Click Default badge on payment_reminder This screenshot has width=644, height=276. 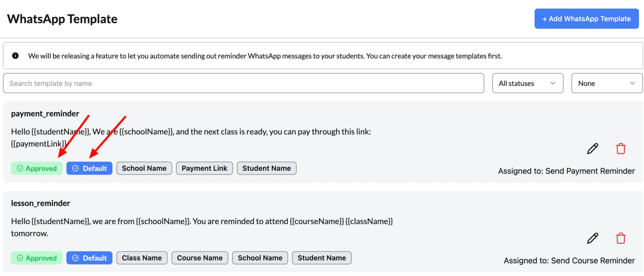pos(89,168)
